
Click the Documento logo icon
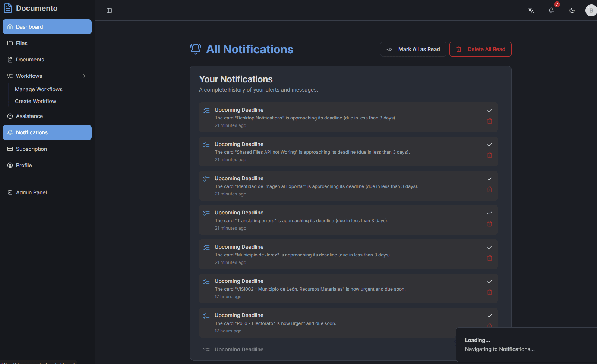[x=8, y=8]
